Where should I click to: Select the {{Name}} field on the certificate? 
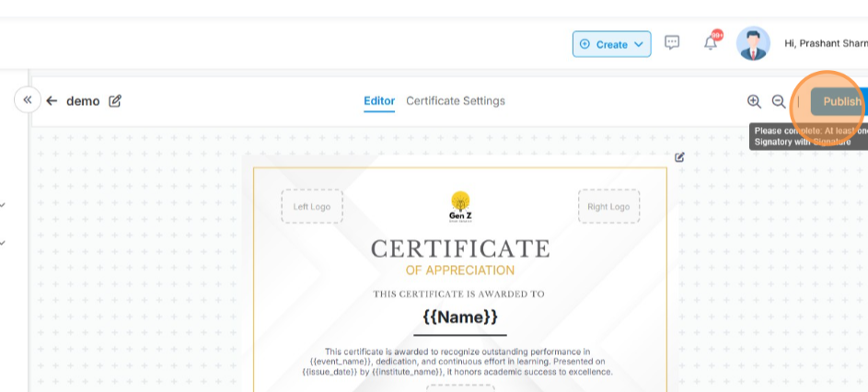point(460,317)
